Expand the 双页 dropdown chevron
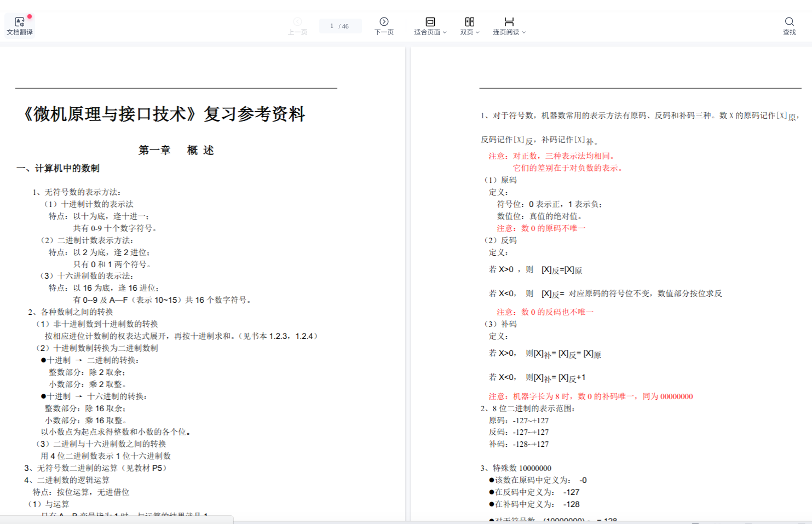Viewport: 812px width, 524px height. point(477,32)
